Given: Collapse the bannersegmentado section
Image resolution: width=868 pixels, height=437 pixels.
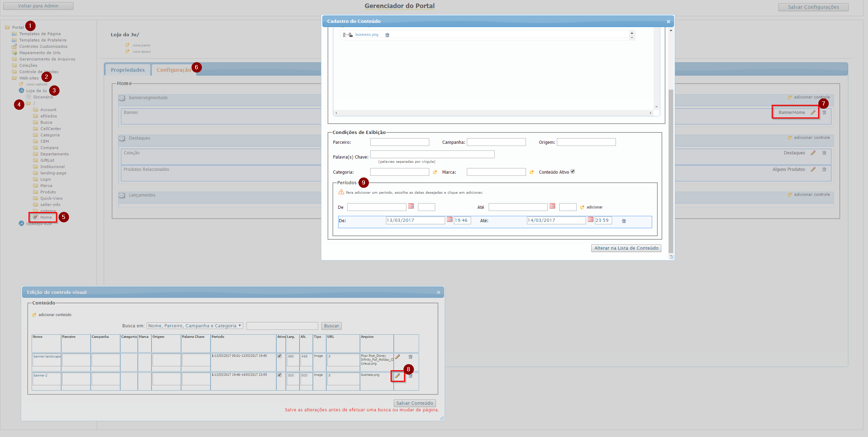Looking at the screenshot, I should (122, 98).
